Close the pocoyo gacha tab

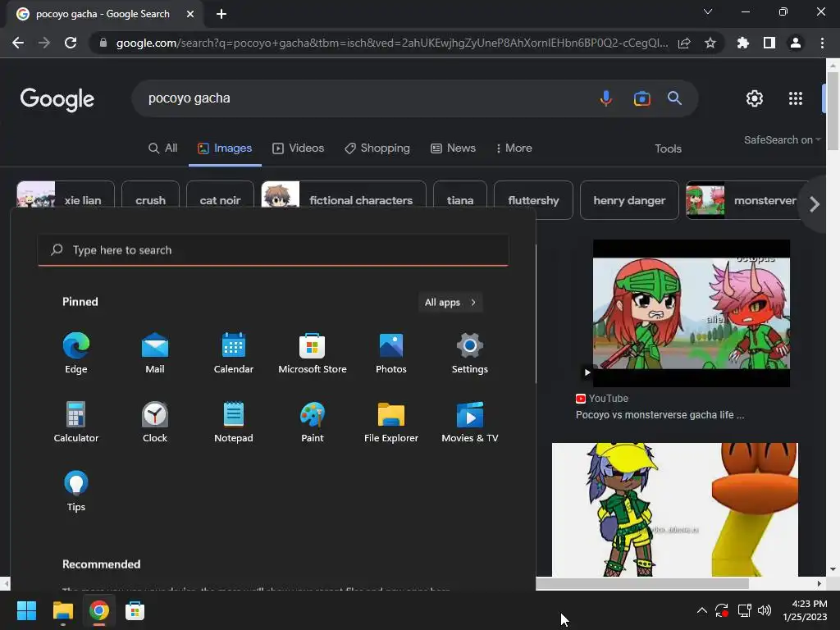coord(190,14)
